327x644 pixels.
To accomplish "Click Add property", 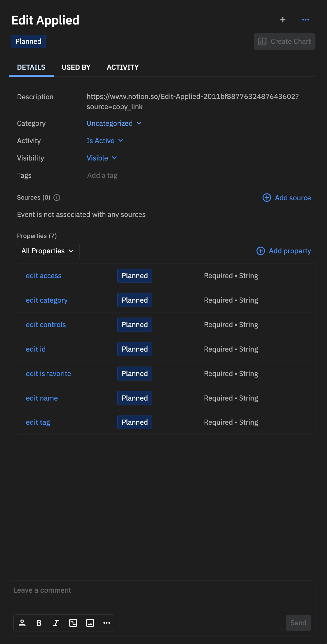I will click(283, 251).
